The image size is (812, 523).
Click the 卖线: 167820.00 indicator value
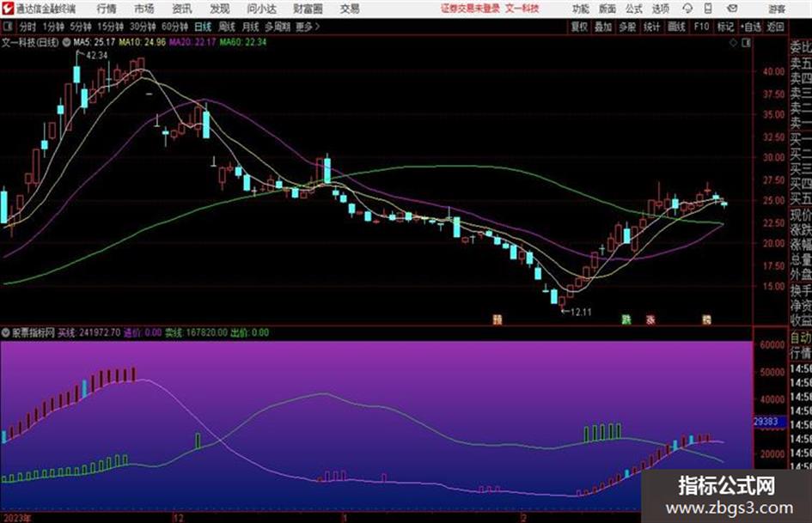[196, 333]
